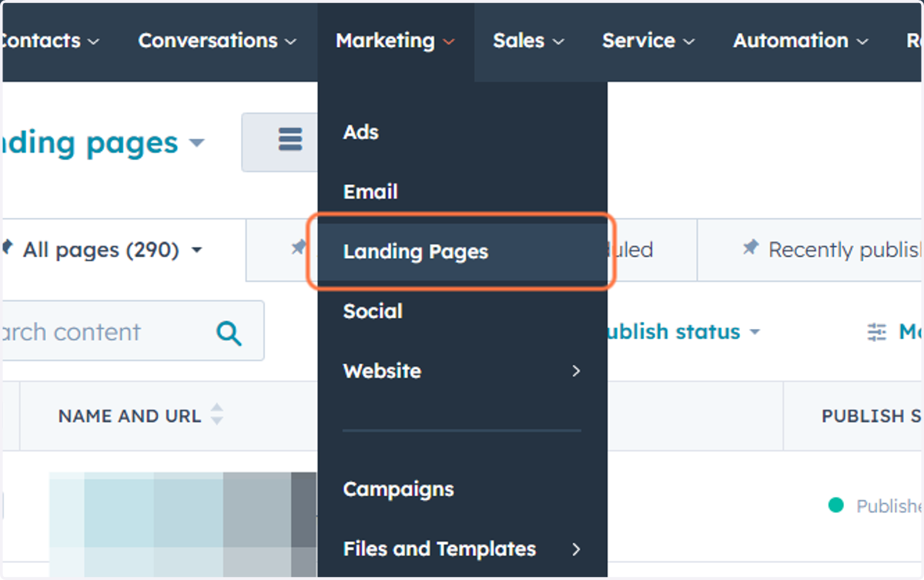Switch to the All pages (290) tab
The image size is (924, 580).
[112, 250]
